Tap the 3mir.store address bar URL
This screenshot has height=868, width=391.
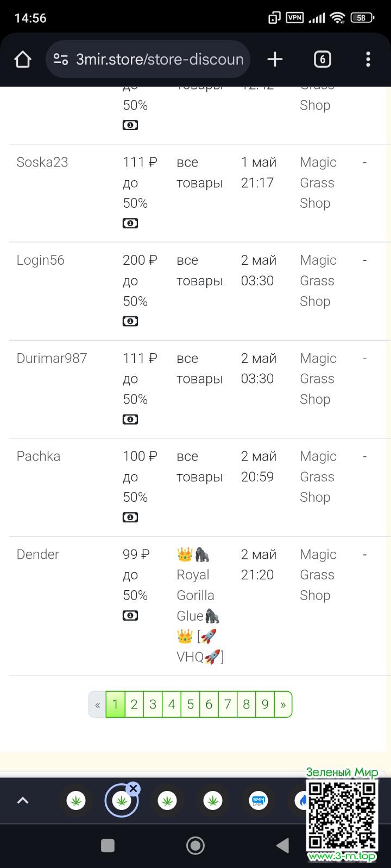(x=159, y=59)
